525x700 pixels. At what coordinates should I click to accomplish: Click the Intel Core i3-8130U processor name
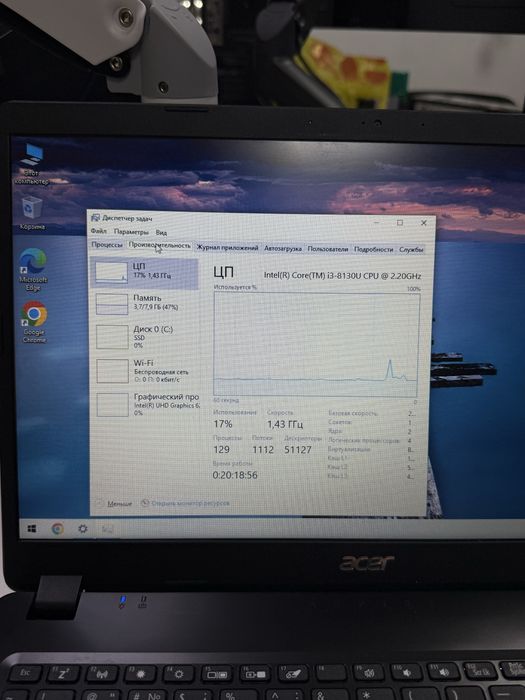[x=342, y=275]
